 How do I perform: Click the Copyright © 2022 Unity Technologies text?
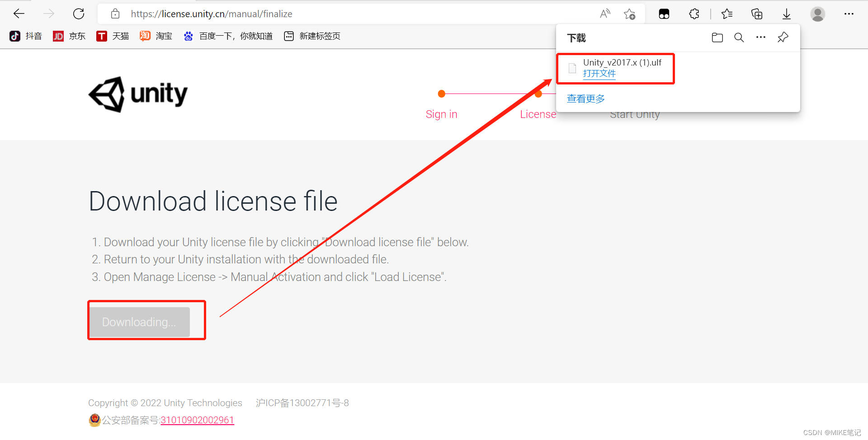point(165,403)
